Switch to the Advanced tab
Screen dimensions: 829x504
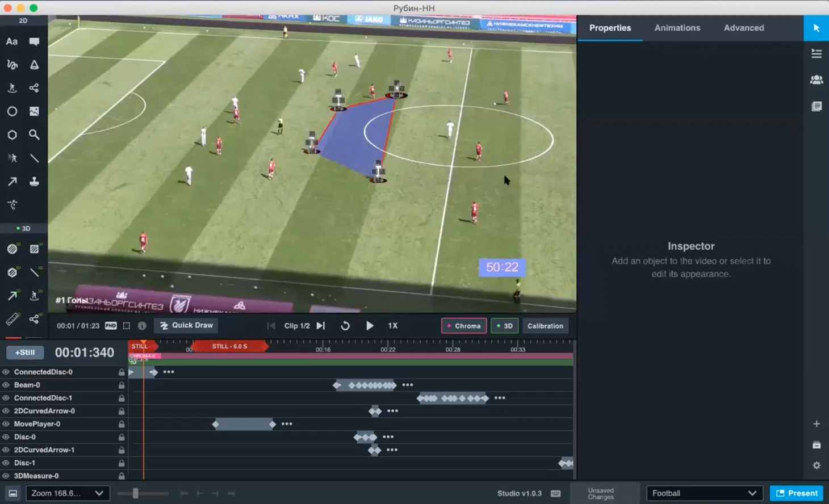(x=743, y=28)
